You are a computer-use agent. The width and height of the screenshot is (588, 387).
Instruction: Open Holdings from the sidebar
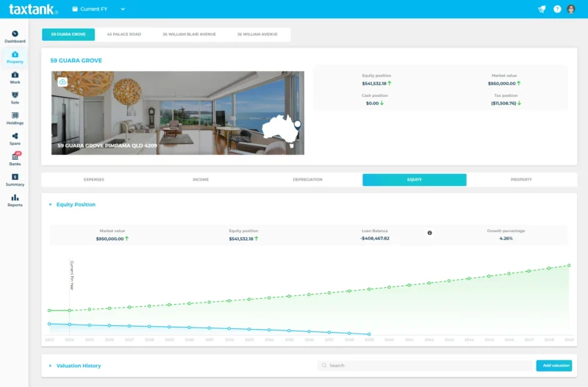coord(15,119)
